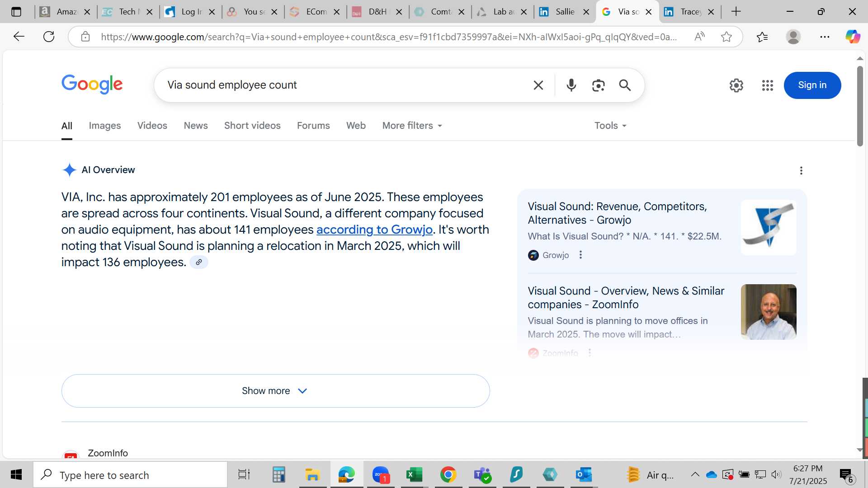The image size is (868, 488).
Task: Click the page vertical scrollbar thumb
Action: [860, 106]
